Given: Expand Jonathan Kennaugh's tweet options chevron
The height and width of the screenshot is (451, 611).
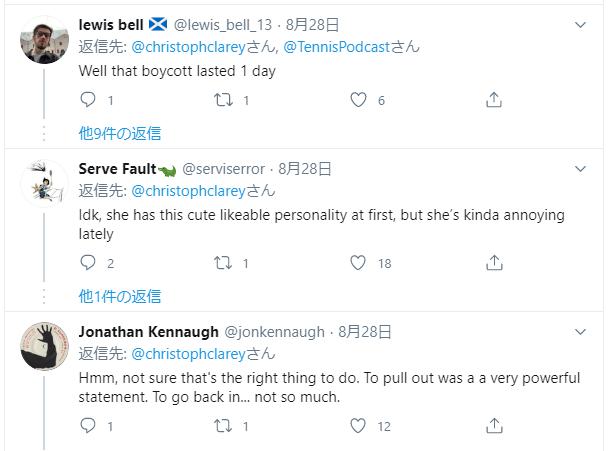Looking at the screenshot, I should coord(581,332).
